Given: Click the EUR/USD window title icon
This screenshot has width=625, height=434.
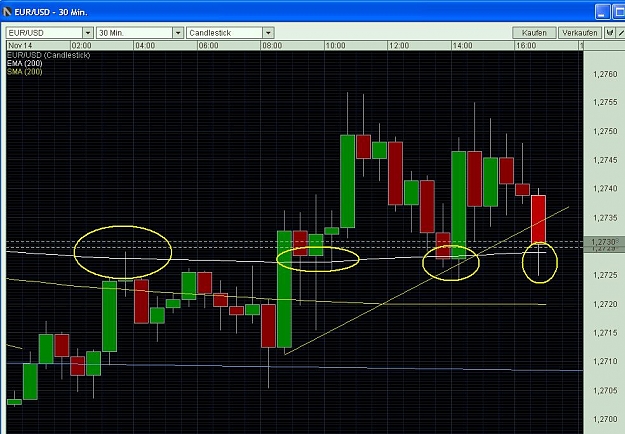Looking at the screenshot, I should click(x=7, y=12).
